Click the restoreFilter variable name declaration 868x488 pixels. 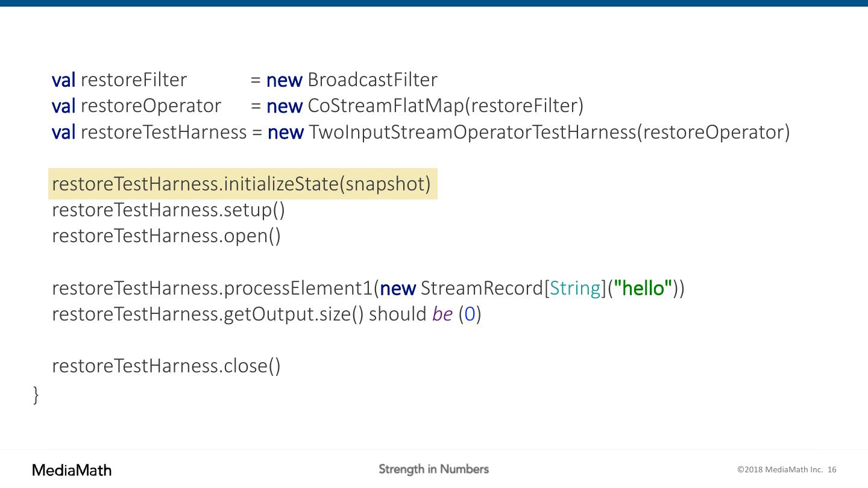click(x=133, y=80)
